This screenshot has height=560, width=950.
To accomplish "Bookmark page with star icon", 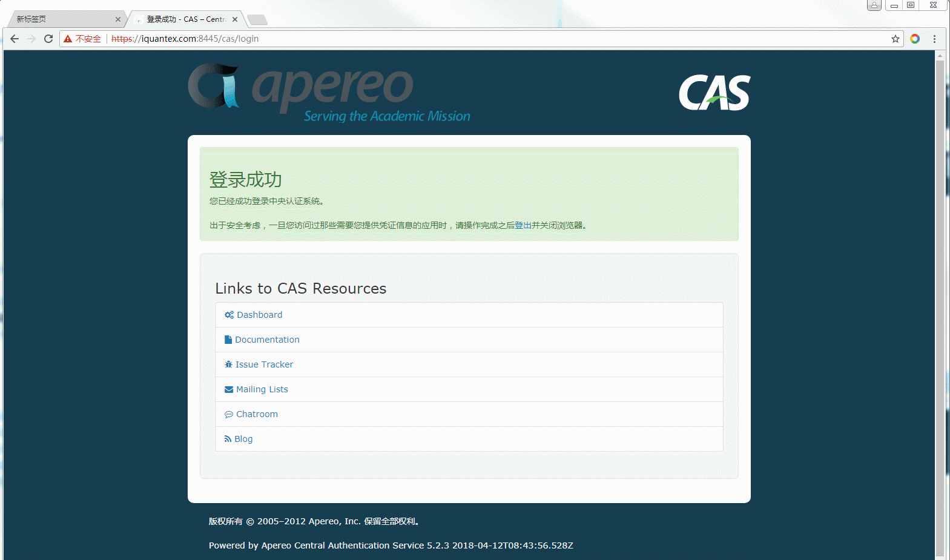I will click(895, 39).
